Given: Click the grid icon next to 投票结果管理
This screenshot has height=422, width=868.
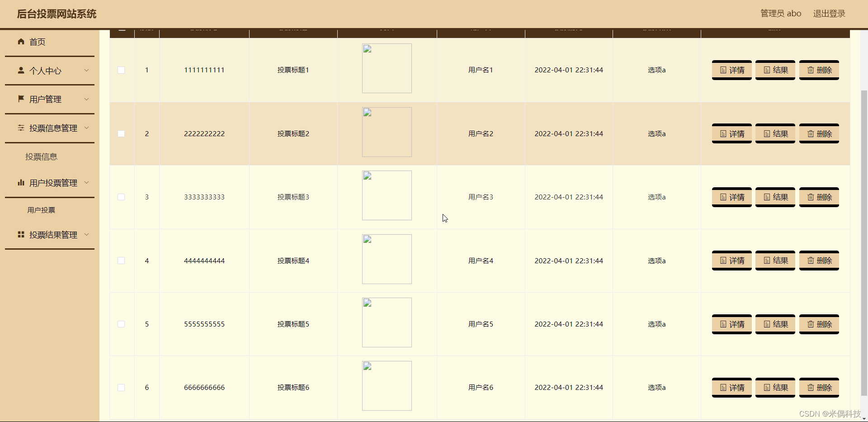Looking at the screenshot, I should (20, 234).
